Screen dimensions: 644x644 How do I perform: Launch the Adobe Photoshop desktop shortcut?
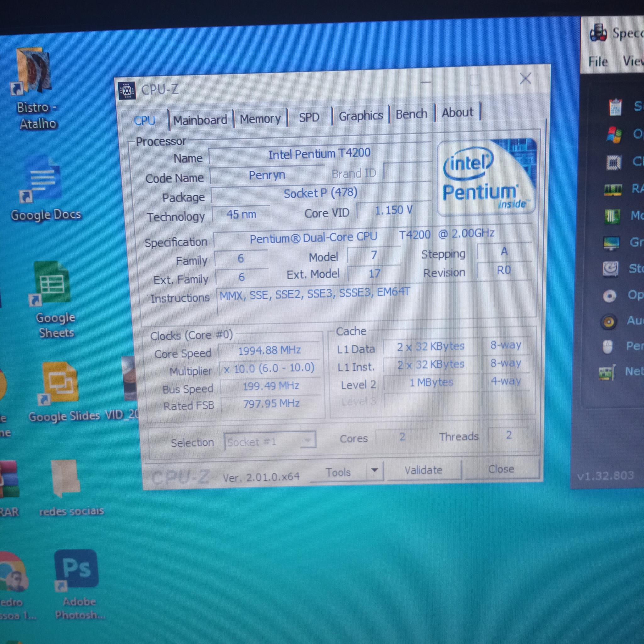coord(77,570)
